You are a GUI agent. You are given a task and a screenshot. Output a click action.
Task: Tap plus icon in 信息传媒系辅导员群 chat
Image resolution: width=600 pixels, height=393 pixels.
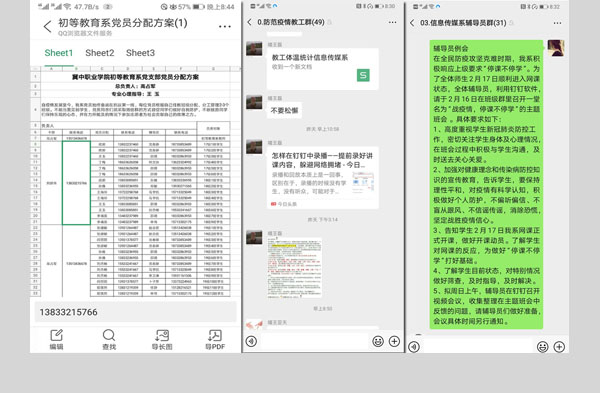(559, 347)
